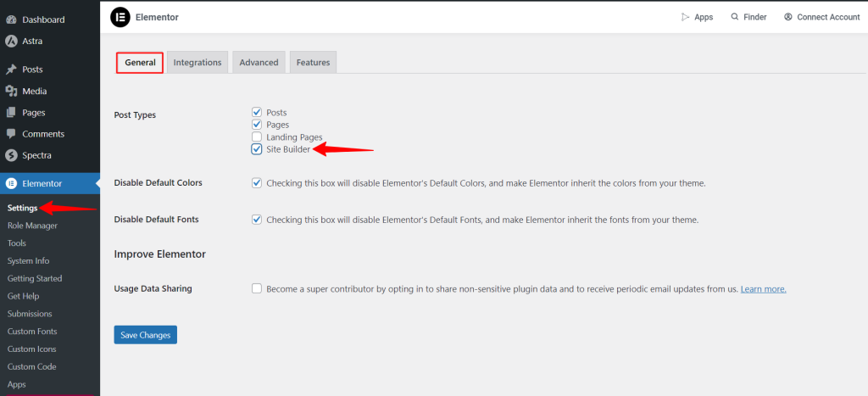
Task: Click the Pages icon in sidebar
Action: click(x=10, y=113)
